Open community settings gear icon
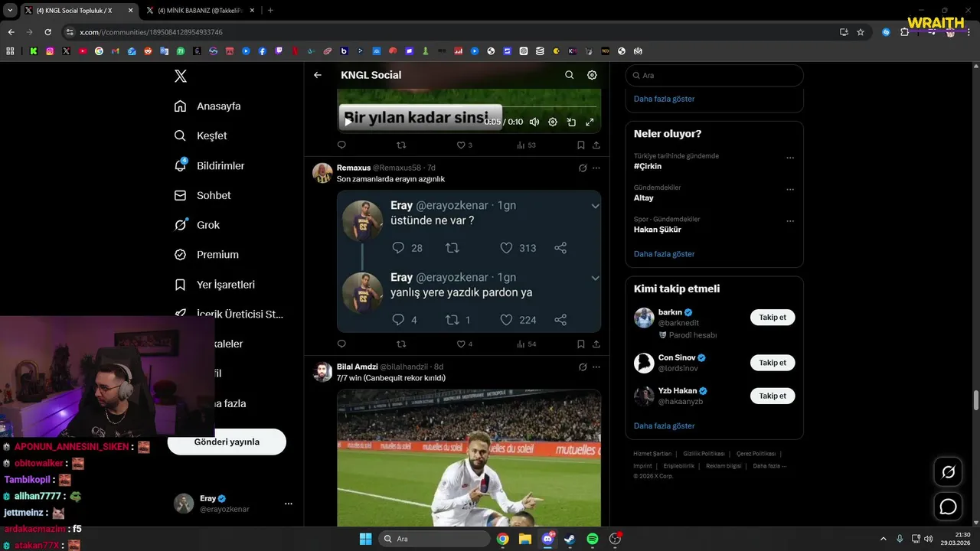980x551 pixels. [592, 75]
